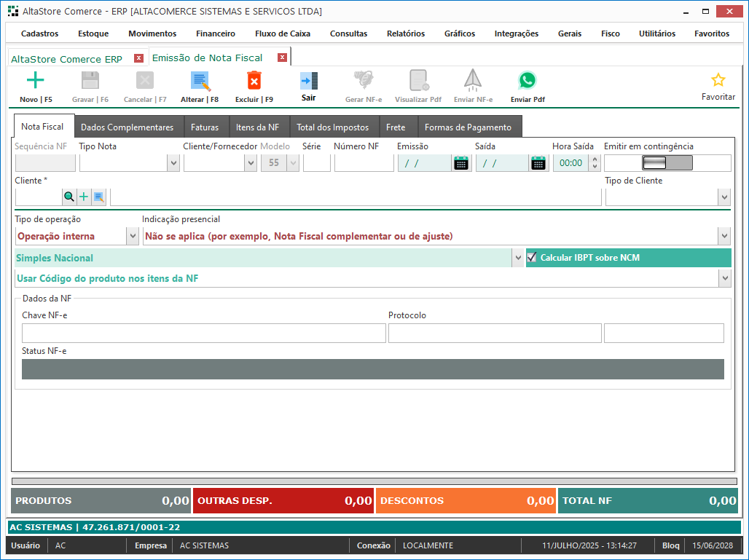Open the Estoque menu

point(93,33)
